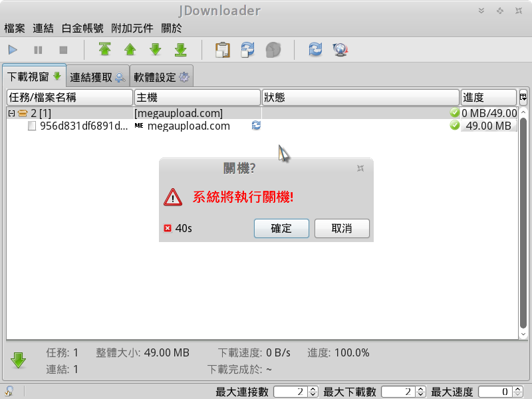Stop all downloads with the stop icon

click(63, 50)
